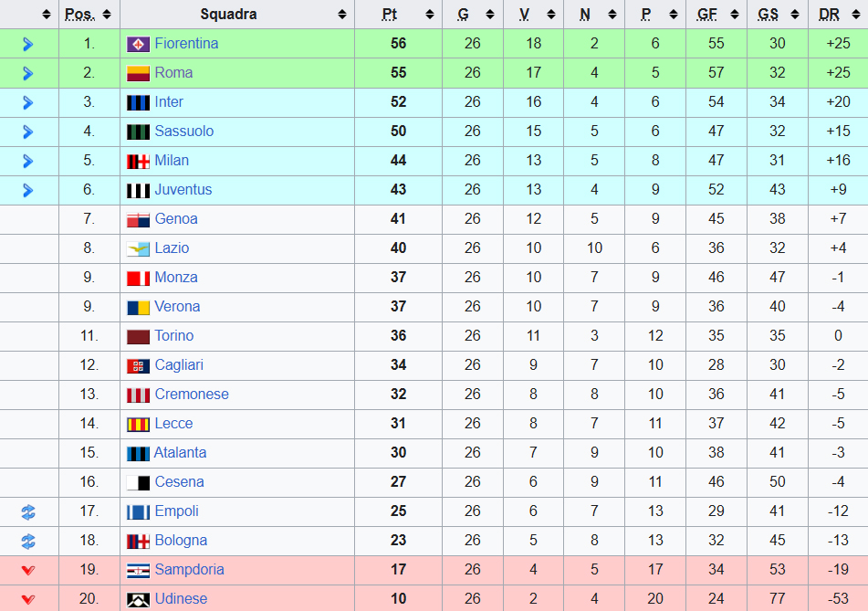Image resolution: width=868 pixels, height=611 pixels.
Task: Click the Udinese crest icon
Action: [x=138, y=599]
